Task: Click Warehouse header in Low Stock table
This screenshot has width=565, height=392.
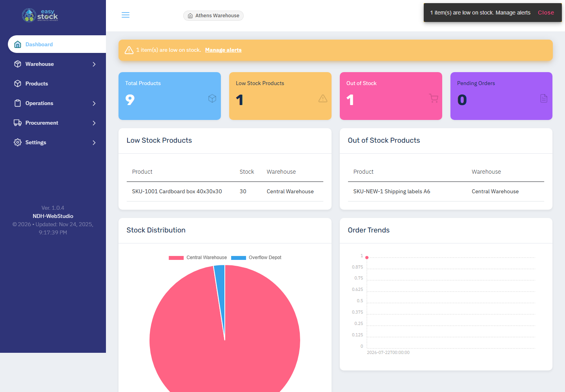Action: click(281, 172)
